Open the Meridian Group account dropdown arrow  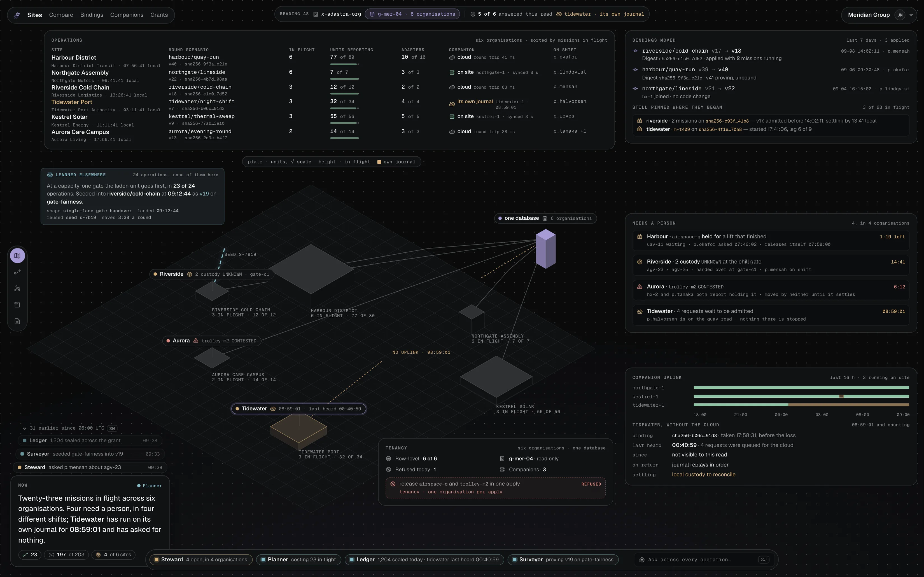point(911,15)
